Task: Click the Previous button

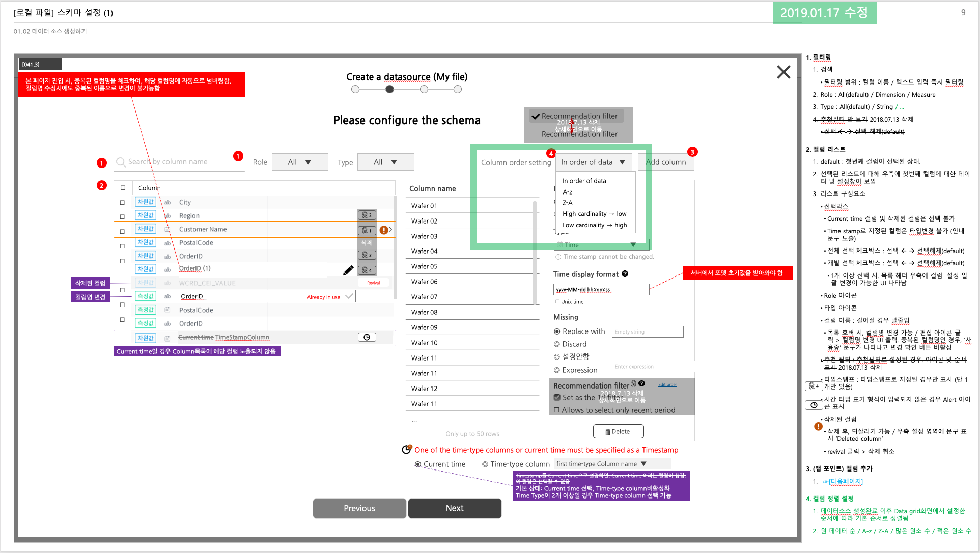Action: (359, 508)
